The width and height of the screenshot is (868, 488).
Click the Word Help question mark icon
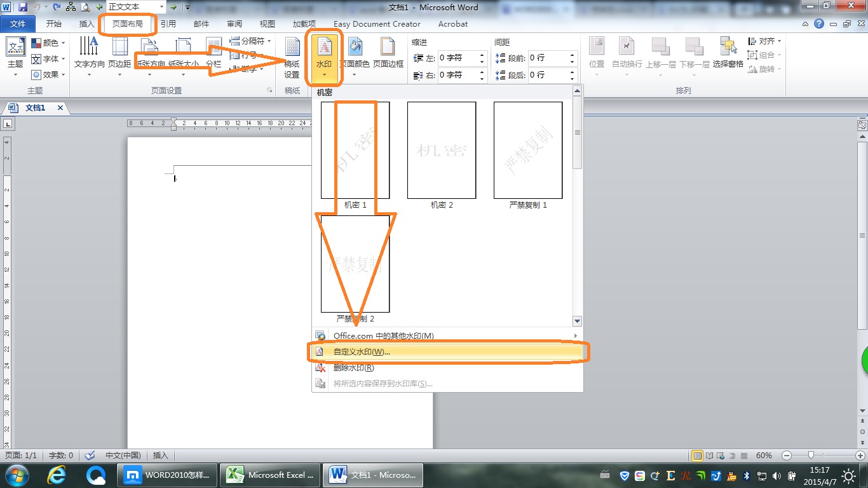click(x=820, y=24)
